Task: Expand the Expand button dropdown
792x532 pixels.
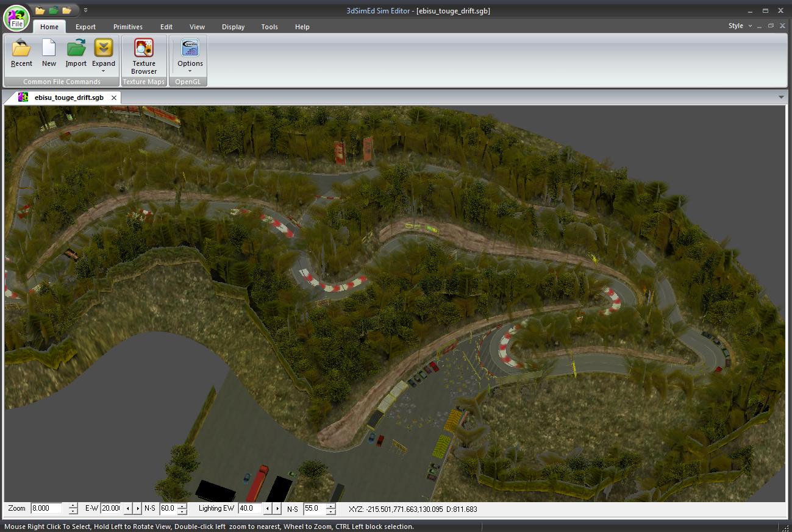Action: coord(103,71)
